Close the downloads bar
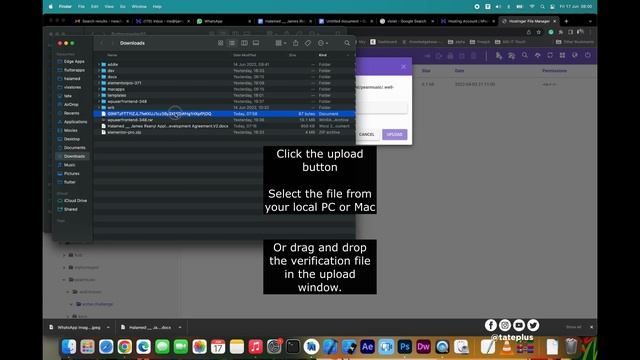This screenshot has width=640, height=360. (591, 327)
